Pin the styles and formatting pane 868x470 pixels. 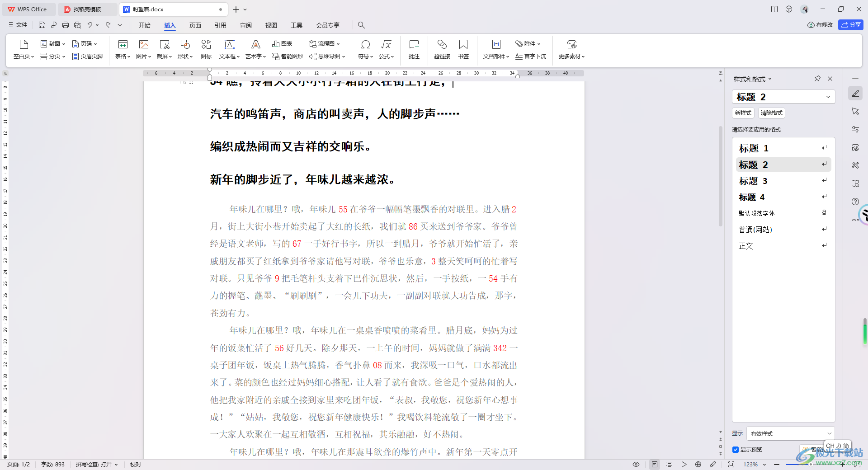click(817, 79)
